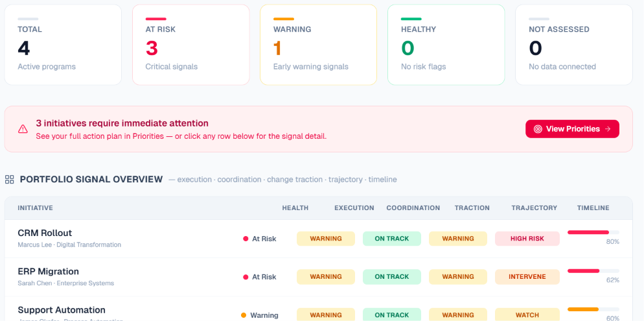Click Warning health label for Support Automation
This screenshot has height=321, width=644.
click(264, 315)
